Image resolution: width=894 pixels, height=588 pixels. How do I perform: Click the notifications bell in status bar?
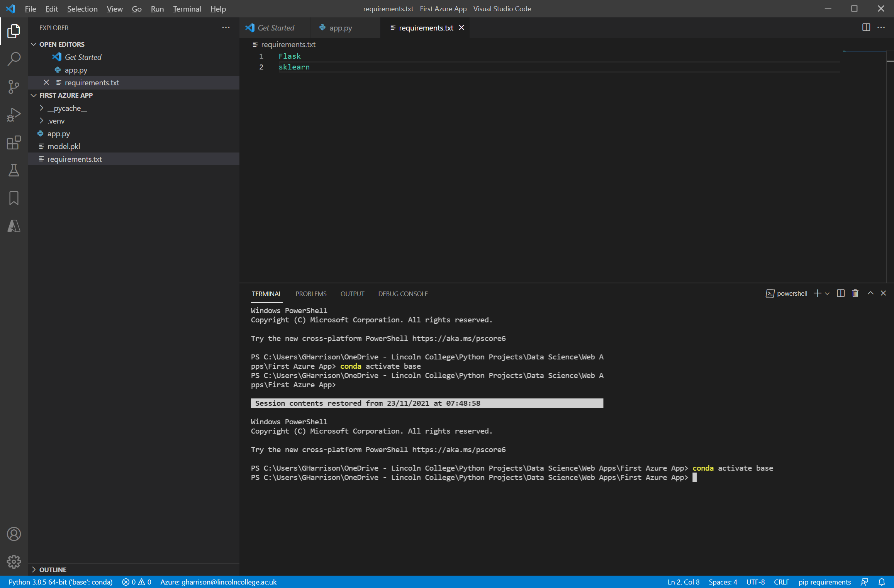point(882,582)
